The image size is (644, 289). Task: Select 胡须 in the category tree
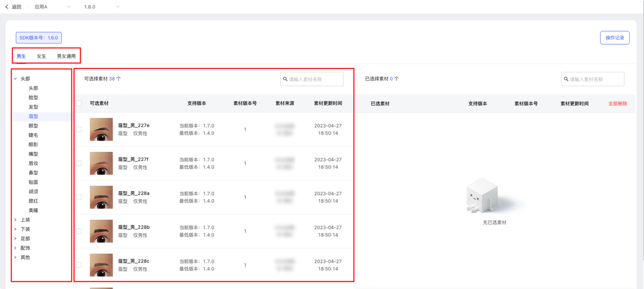tap(33, 191)
